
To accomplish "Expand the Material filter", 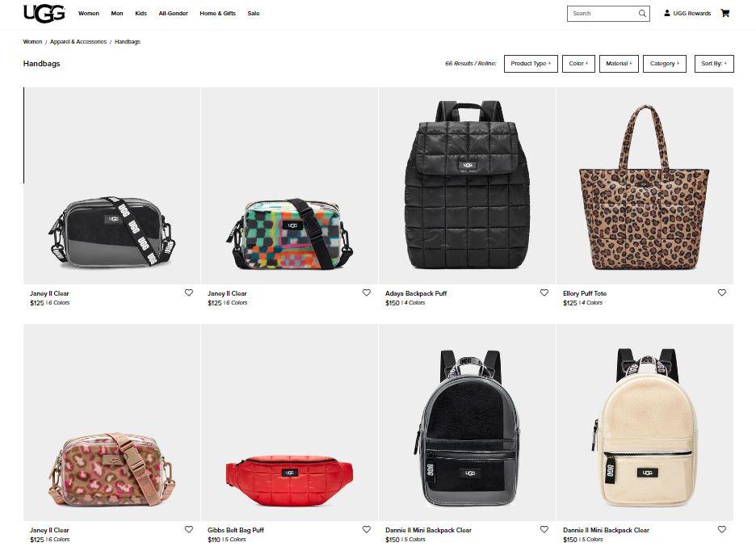I will pyautogui.click(x=619, y=64).
